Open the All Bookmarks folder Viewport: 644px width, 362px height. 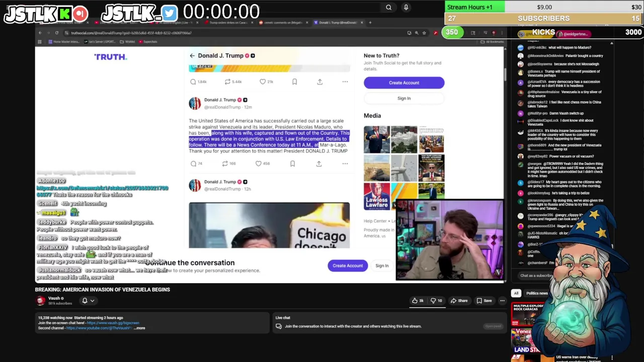coord(492,42)
